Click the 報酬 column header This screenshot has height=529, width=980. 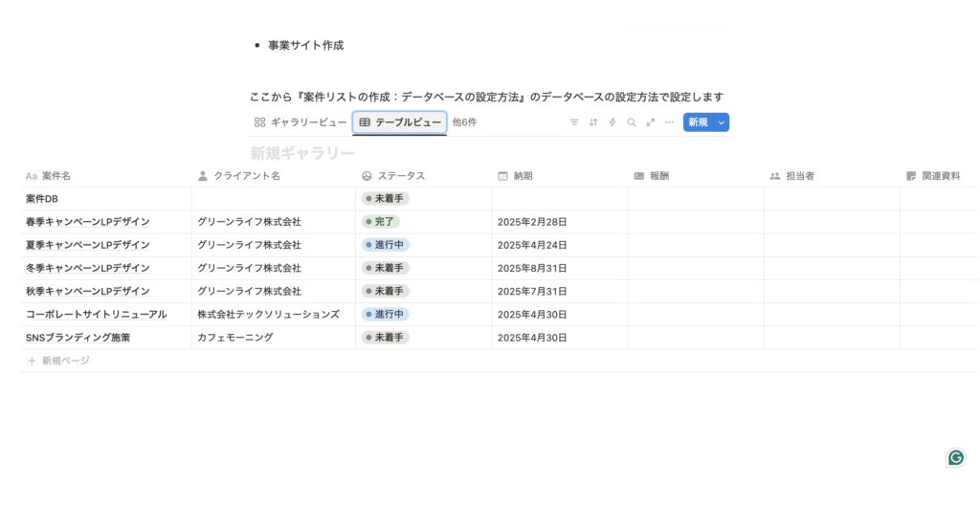pos(658,176)
